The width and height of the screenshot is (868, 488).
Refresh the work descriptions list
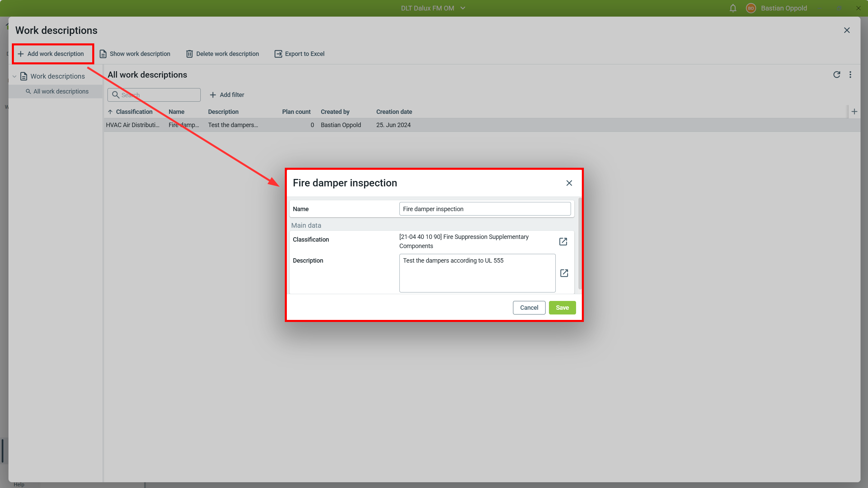coord(836,75)
